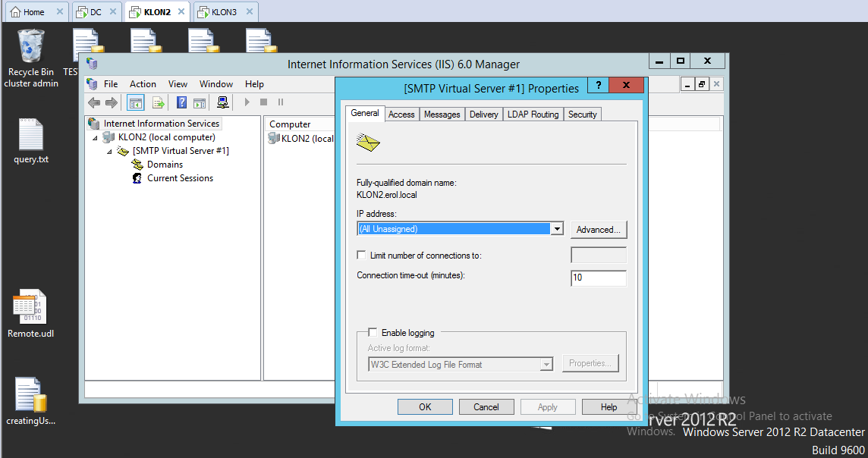
Task: Click the connect to computer toolbar icon
Action: click(x=223, y=102)
